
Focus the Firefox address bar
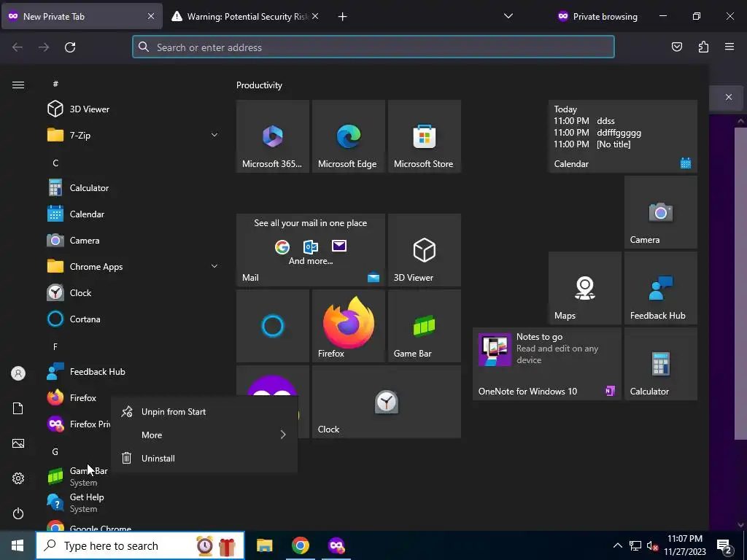pos(373,47)
